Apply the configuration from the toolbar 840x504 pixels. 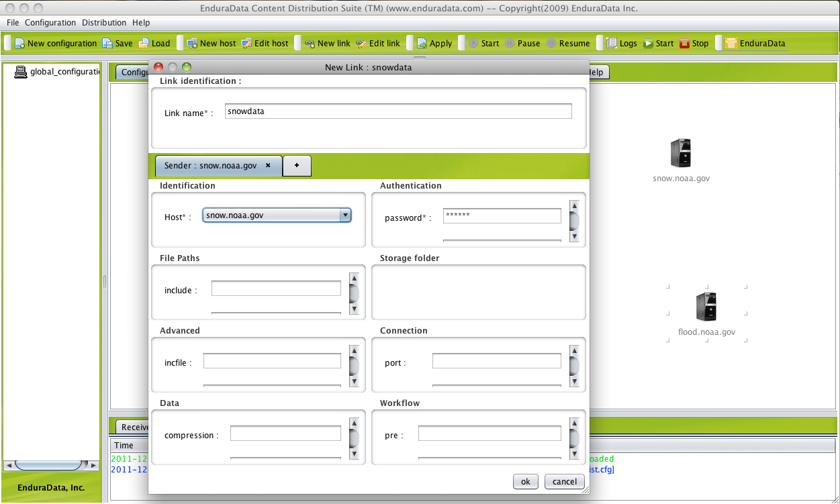(x=434, y=43)
